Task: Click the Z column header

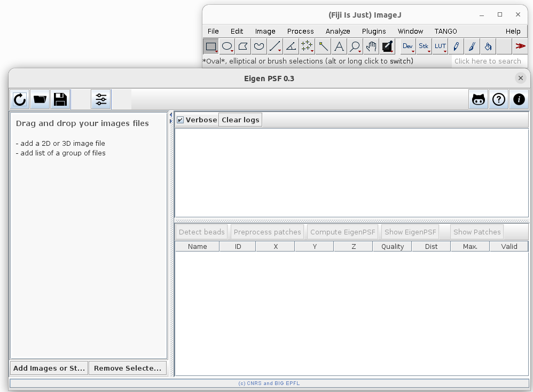Action: (354, 247)
